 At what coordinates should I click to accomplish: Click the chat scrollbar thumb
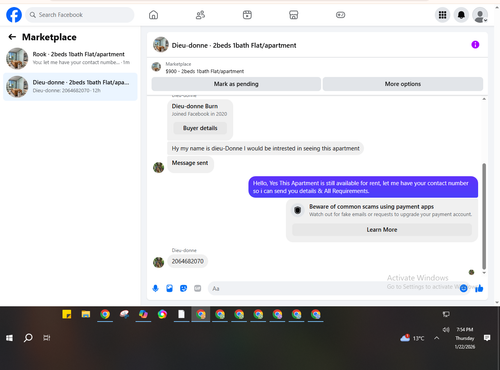[484, 216]
